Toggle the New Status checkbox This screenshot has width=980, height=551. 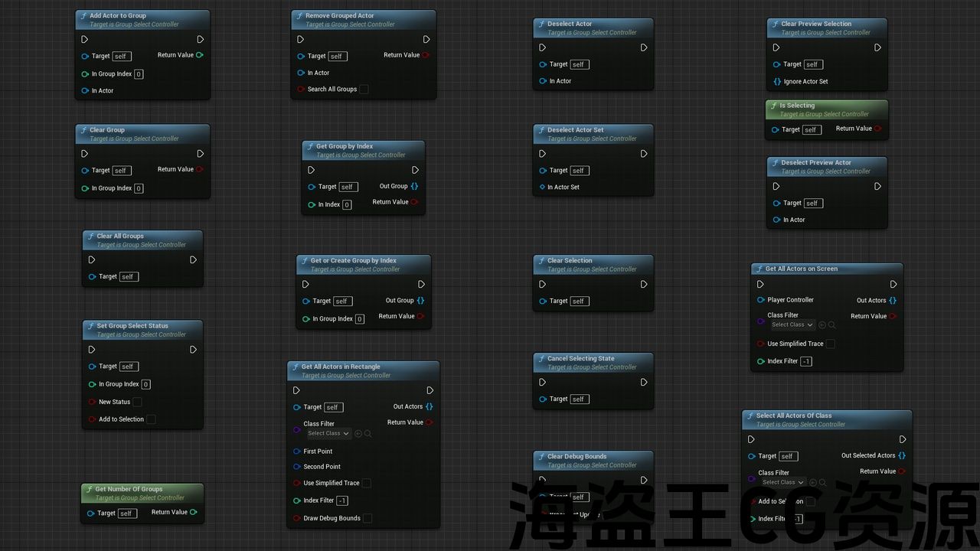coord(137,402)
